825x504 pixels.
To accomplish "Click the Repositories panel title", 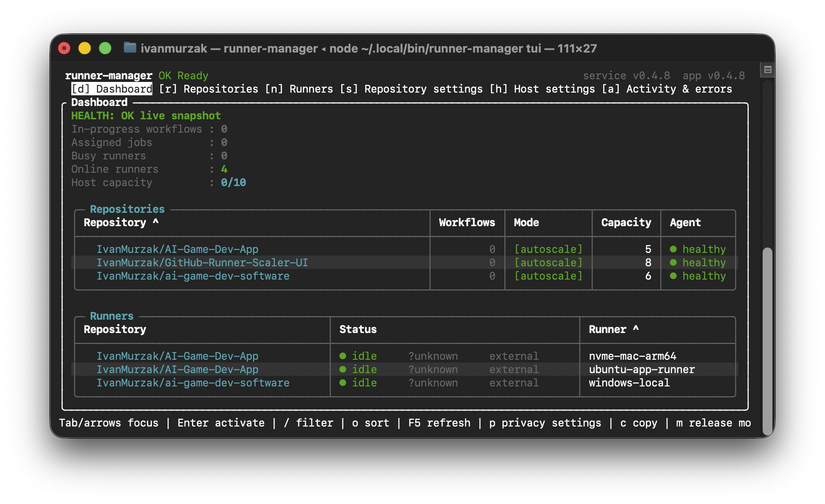I will coord(127,209).
